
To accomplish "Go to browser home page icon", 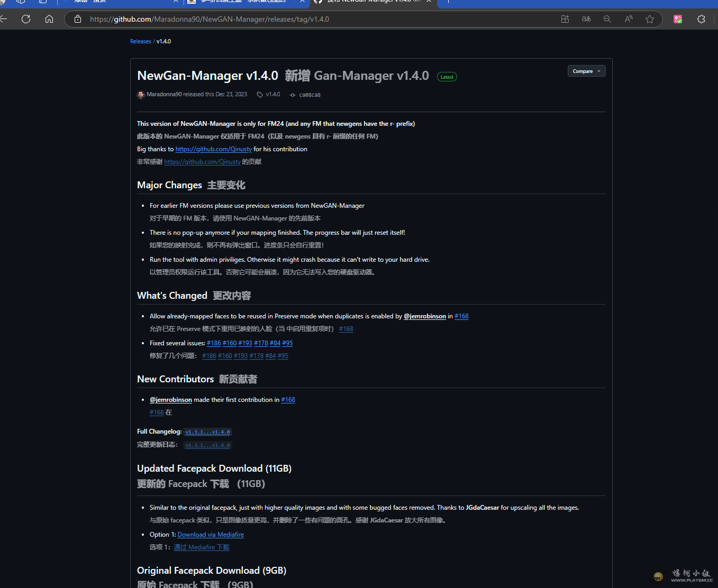I will 49,19.
